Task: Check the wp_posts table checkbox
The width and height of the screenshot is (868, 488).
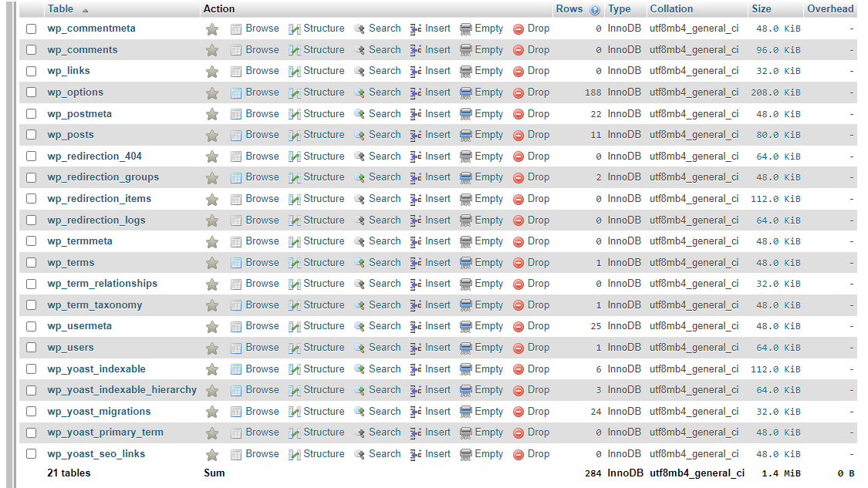Action: (32, 135)
